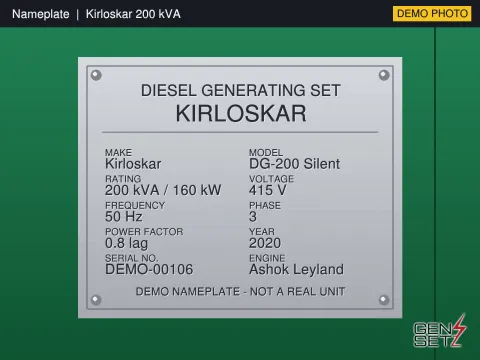Viewport: 480px width, 360px height.
Task: Click the rating value '200 kVA / 160 kW'
Action: pos(163,190)
